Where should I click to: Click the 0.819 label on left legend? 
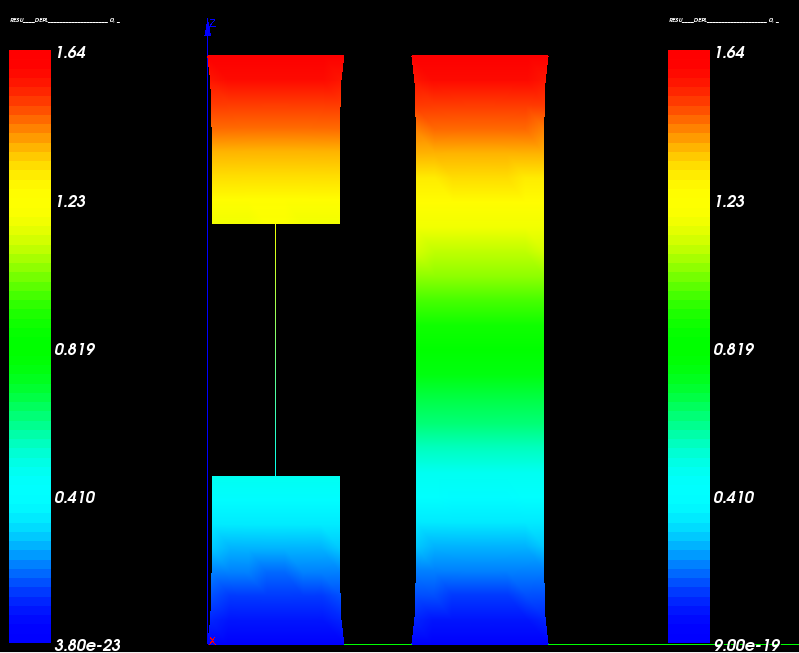(x=74, y=349)
